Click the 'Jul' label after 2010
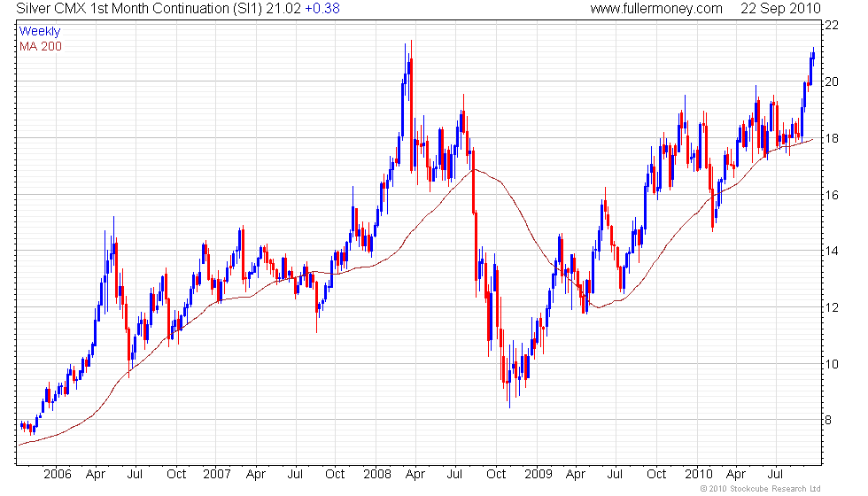The image size is (868, 496). pos(775,475)
